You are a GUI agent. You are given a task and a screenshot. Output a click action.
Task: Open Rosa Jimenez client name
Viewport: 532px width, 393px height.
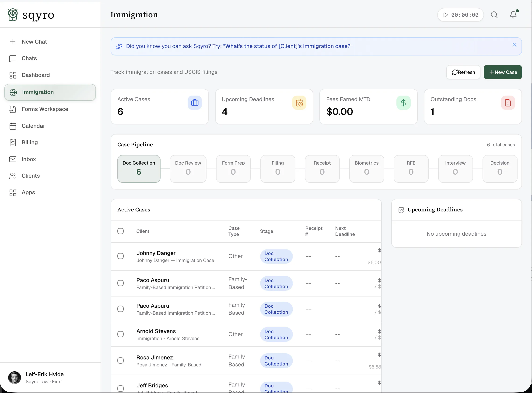154,357
